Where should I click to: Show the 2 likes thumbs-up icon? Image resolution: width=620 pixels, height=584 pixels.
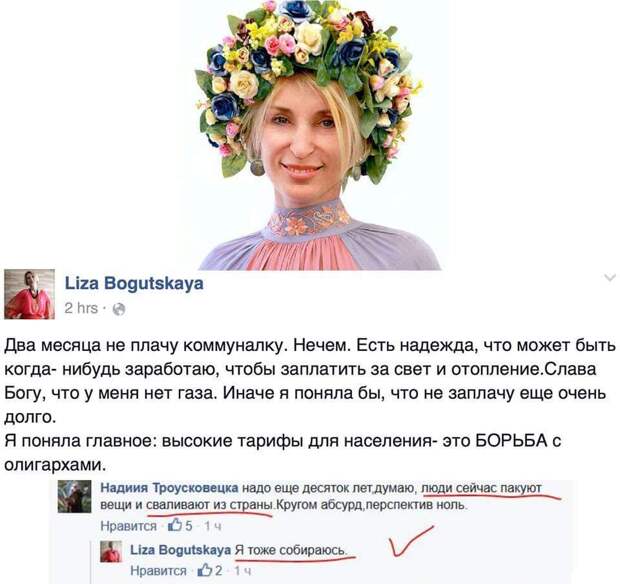[204, 570]
